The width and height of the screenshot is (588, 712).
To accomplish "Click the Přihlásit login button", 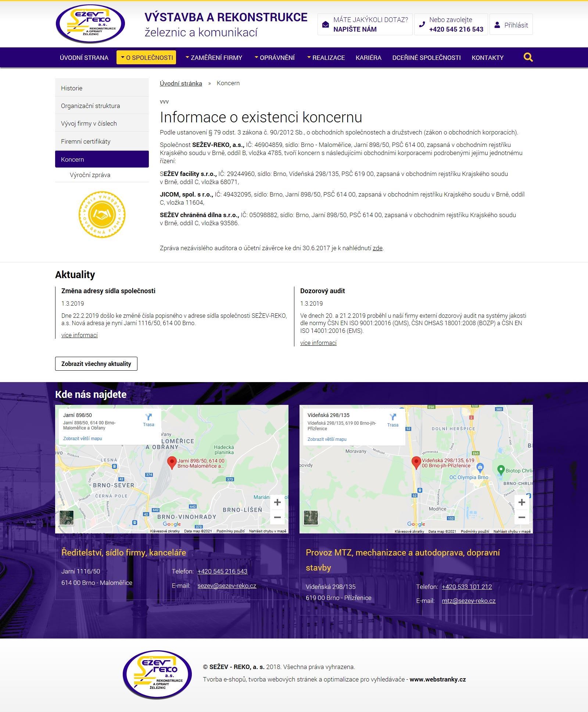I will coord(511,25).
